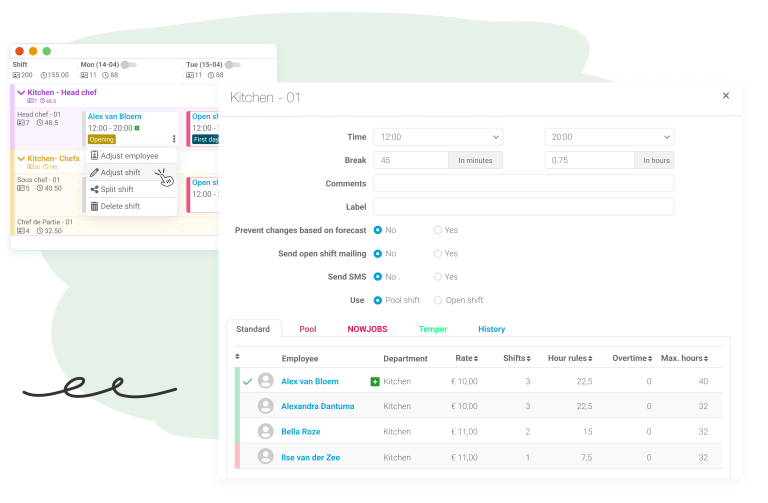Select No for Prevent changes based on forecast
The width and height of the screenshot is (768, 503).
[x=378, y=230]
